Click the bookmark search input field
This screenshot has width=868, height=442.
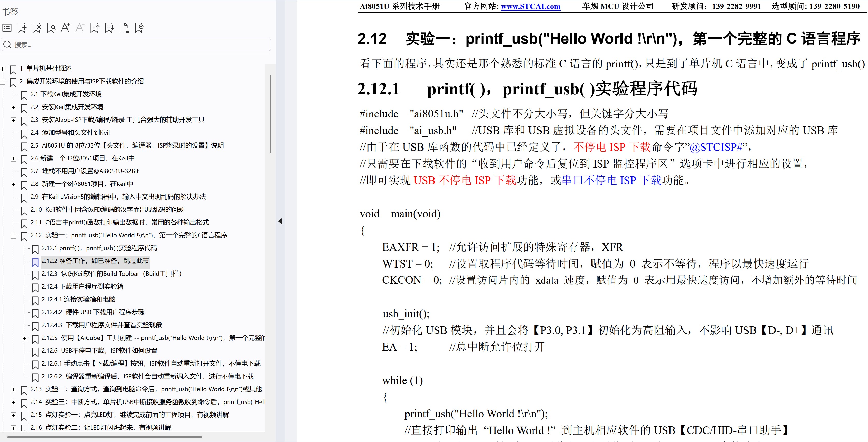(136, 44)
